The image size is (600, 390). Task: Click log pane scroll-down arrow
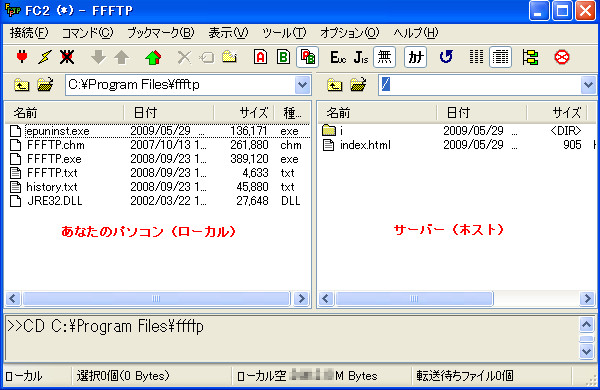(587, 351)
